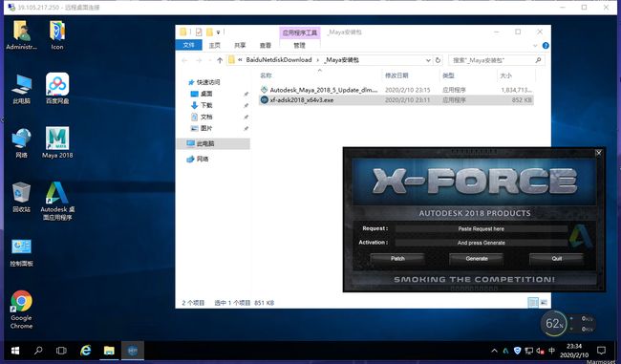Click the Request field in X-Force

click(482, 228)
